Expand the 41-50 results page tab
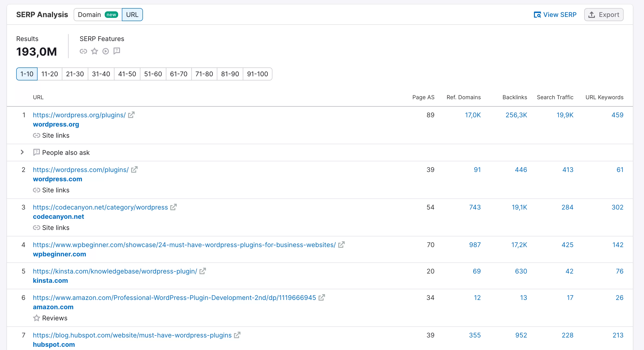Viewport: 644px width, 350px height. coord(127,74)
